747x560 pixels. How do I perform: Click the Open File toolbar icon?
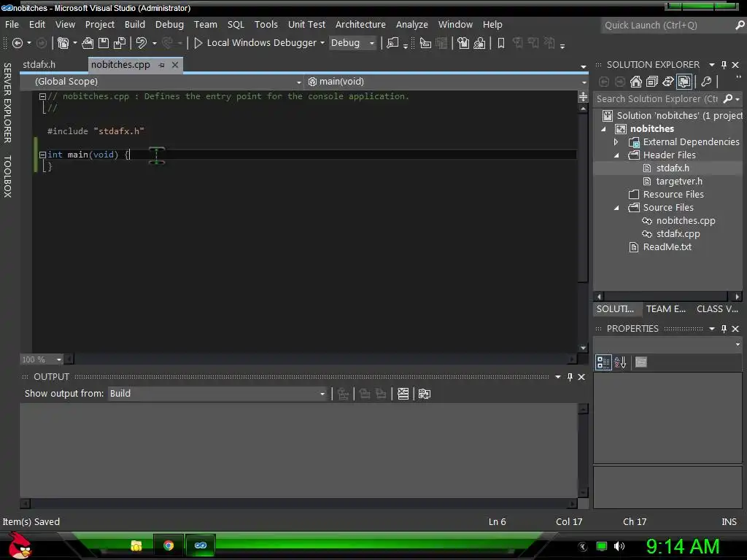[88, 43]
